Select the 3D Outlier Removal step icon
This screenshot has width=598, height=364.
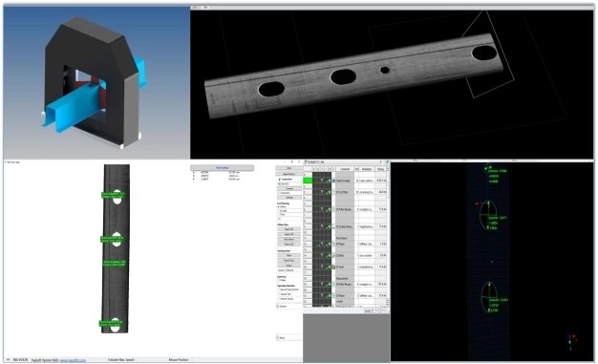pos(333,226)
